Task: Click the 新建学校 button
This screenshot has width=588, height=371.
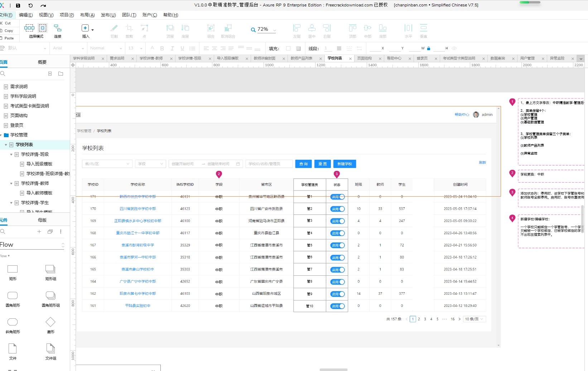Action: coord(344,164)
